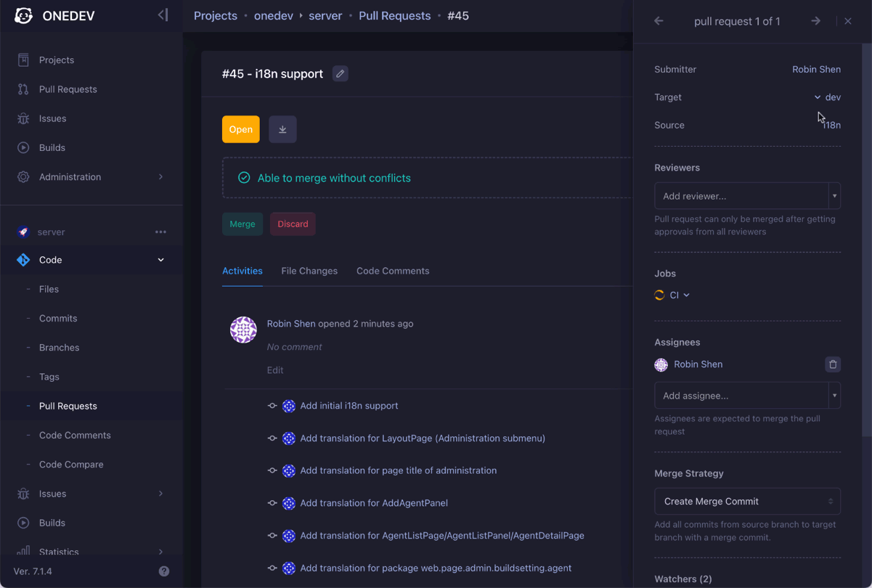The height and width of the screenshot is (588, 872).
Task: Click commit icon beside 'Add initial i18n support'
Action: (272, 406)
